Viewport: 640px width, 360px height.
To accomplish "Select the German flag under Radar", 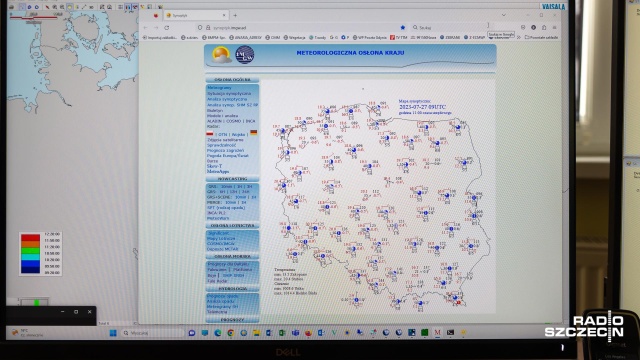I will point(253,132).
